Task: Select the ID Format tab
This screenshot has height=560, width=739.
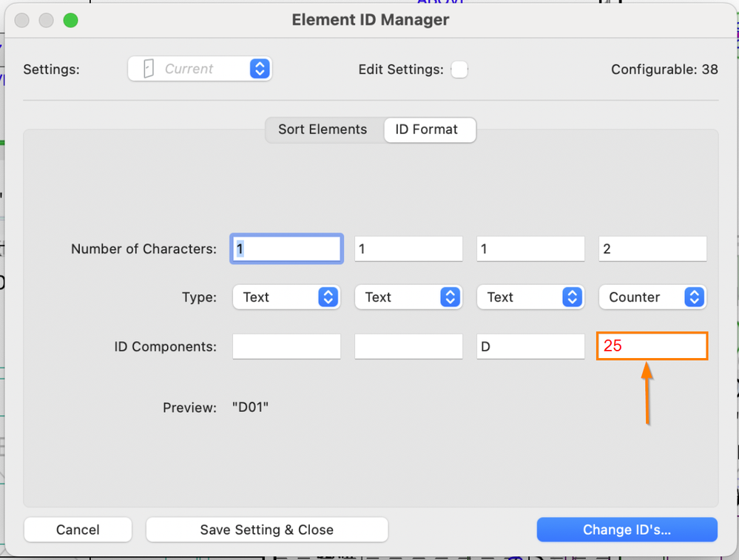Action: (427, 129)
